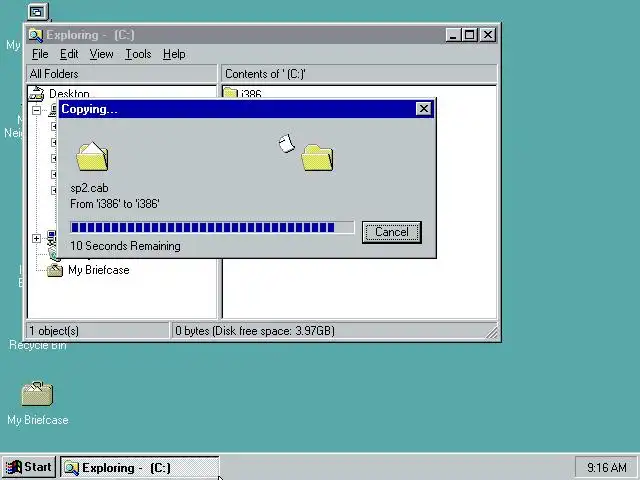Click the 'sp2.cab' file name text

89,188
